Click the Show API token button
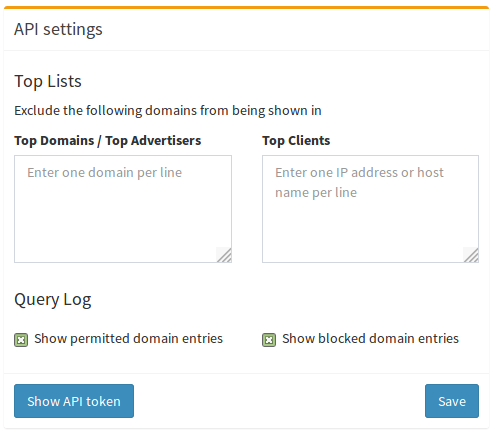The height and width of the screenshot is (436, 502). (74, 401)
